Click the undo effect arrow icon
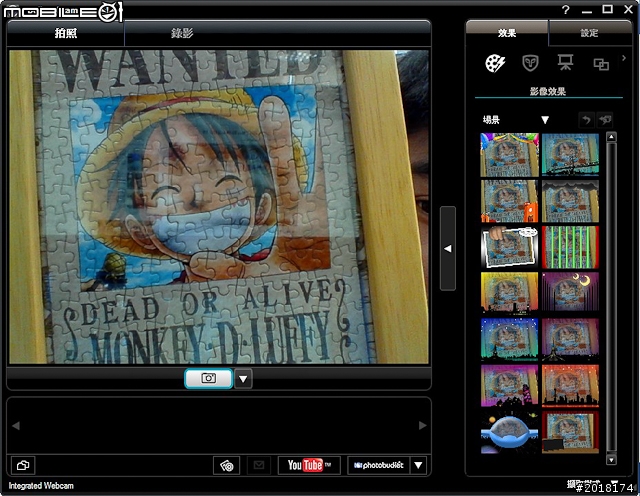The width and height of the screenshot is (640, 496). pos(587,120)
